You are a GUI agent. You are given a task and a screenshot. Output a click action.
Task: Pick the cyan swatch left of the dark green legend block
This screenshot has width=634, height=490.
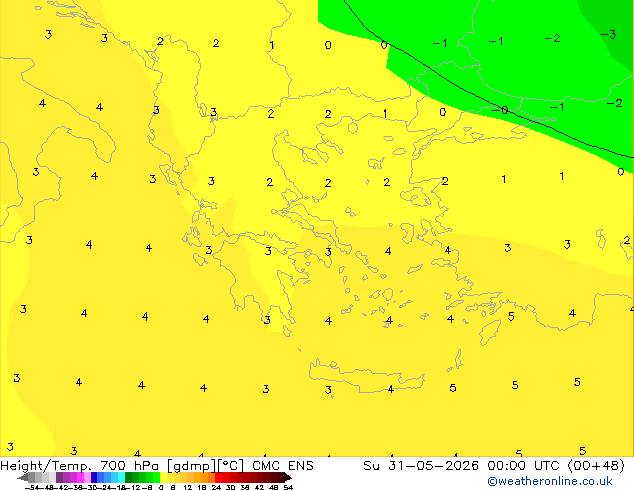click(x=121, y=478)
